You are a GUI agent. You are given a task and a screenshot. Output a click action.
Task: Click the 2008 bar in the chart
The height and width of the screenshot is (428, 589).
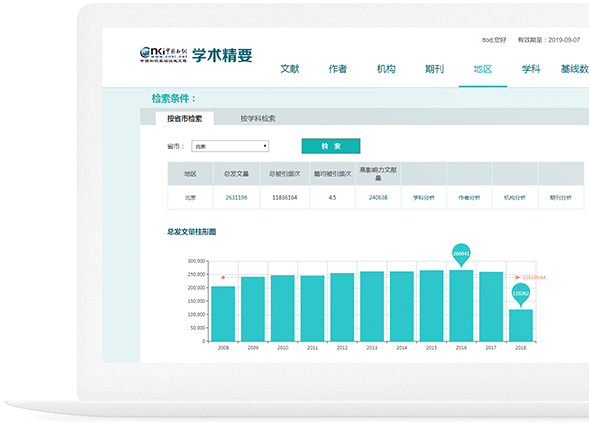point(223,314)
